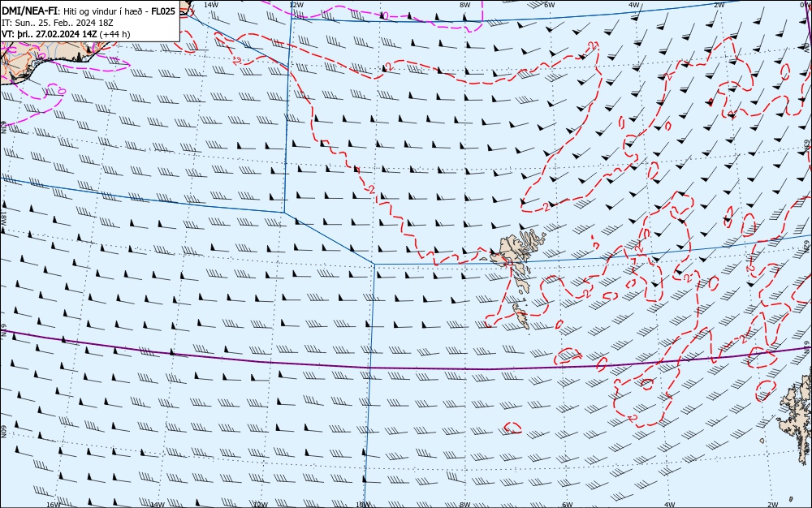The image size is (812, 508).
Task: Click the 'Hiti og vindur í hæð' chart description
Action: 103,12
